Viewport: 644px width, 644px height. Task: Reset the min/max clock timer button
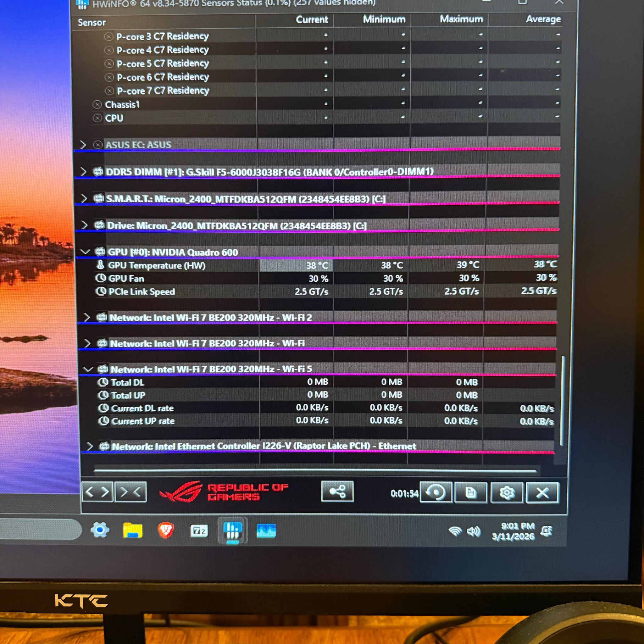pos(436,492)
